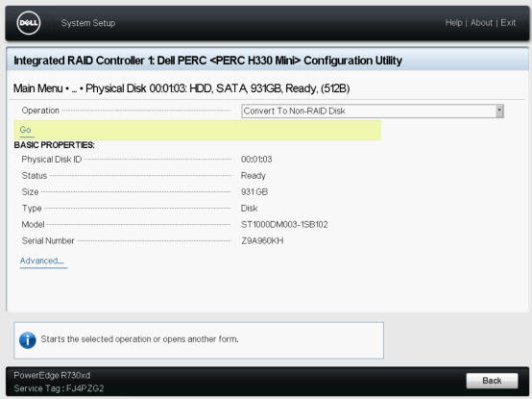Click the Size label
Screen dimensions: 532x399
click(30, 192)
